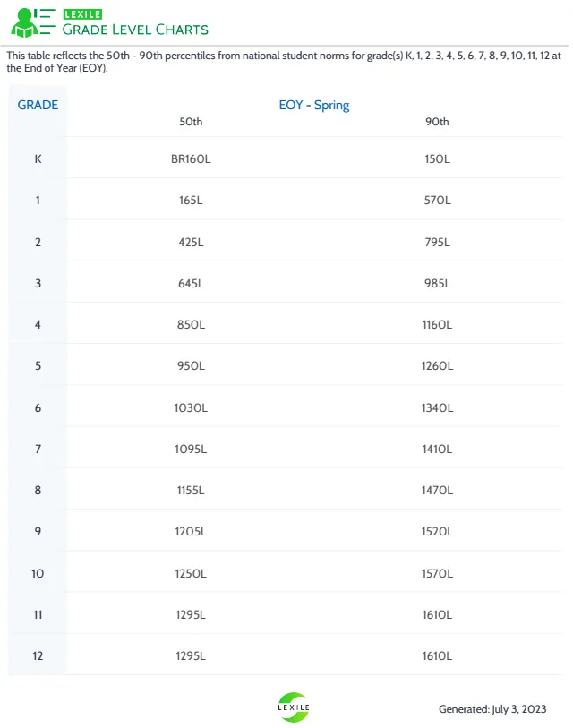
Task: Select the grade 5 row label
Action: pyautogui.click(x=38, y=366)
